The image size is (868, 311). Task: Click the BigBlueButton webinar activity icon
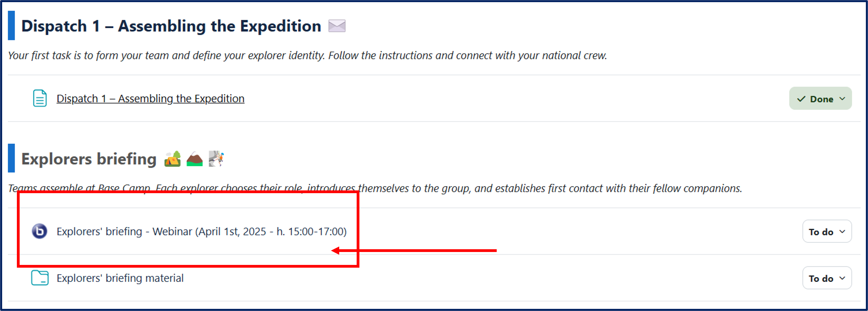point(39,232)
